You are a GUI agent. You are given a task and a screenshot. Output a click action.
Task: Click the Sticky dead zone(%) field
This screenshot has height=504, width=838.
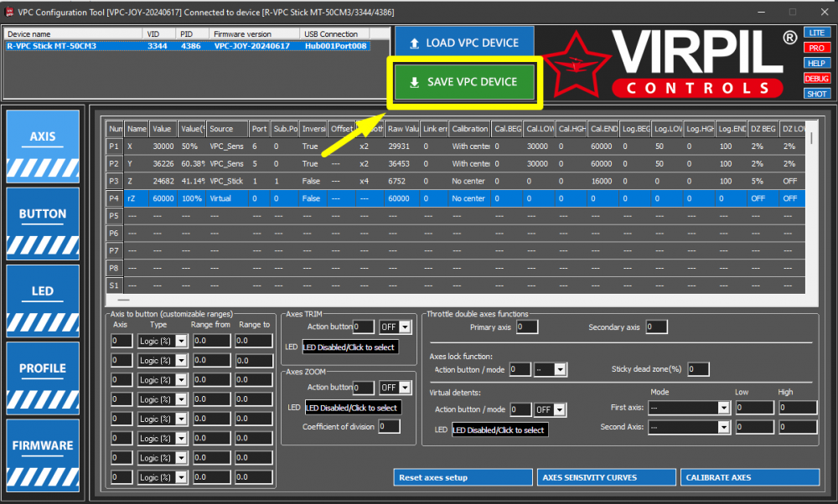pyautogui.click(x=698, y=369)
